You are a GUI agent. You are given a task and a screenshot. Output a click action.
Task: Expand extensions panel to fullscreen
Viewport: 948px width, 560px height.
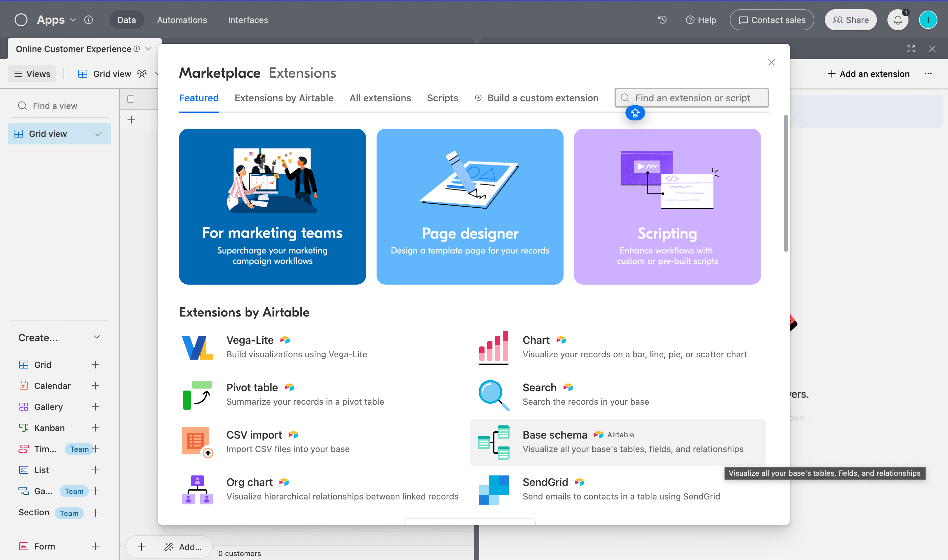pyautogui.click(x=910, y=49)
